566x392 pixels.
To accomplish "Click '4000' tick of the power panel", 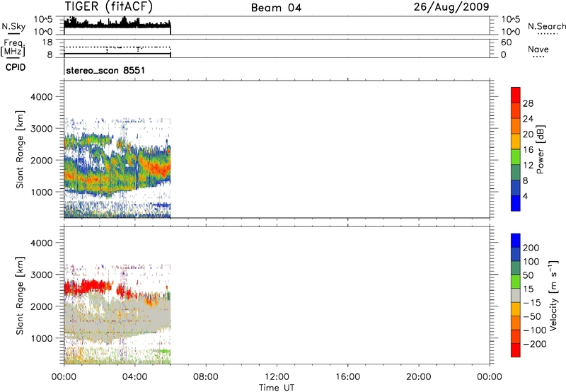I will (x=42, y=97).
